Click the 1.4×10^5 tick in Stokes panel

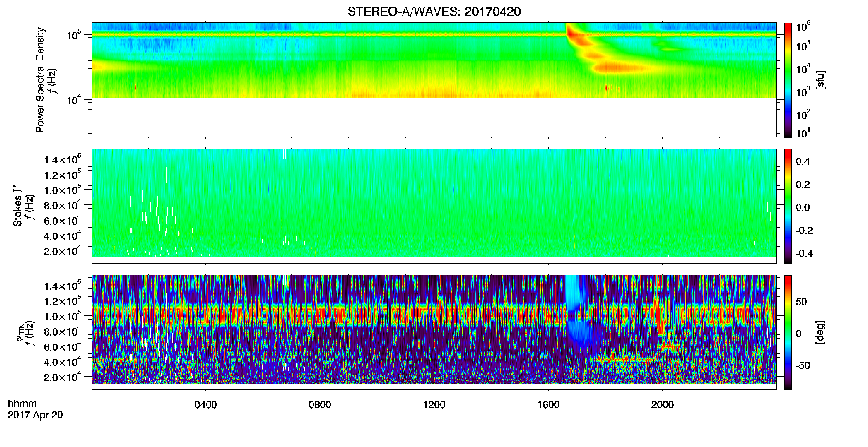point(63,159)
